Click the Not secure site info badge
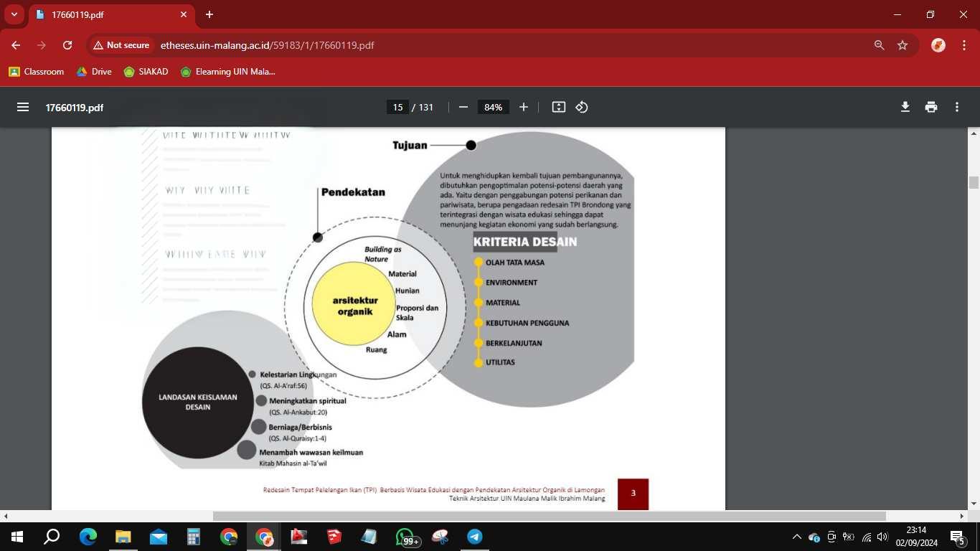Screen dimensions: 980x551 tap(121, 45)
